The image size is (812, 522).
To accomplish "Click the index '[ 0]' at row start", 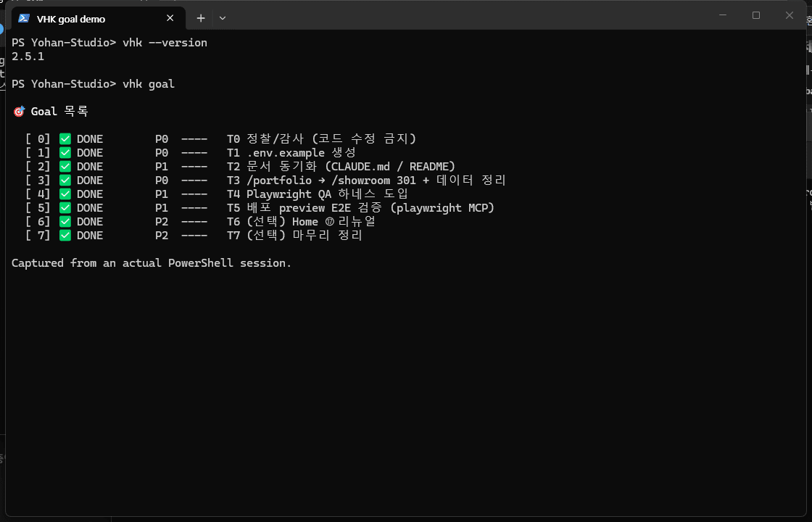I will pyautogui.click(x=38, y=138).
